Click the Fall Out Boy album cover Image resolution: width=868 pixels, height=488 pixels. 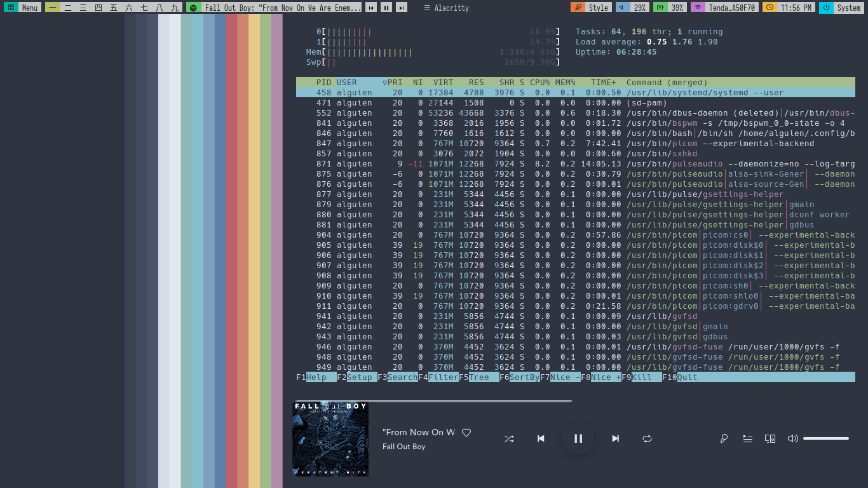coord(330,438)
